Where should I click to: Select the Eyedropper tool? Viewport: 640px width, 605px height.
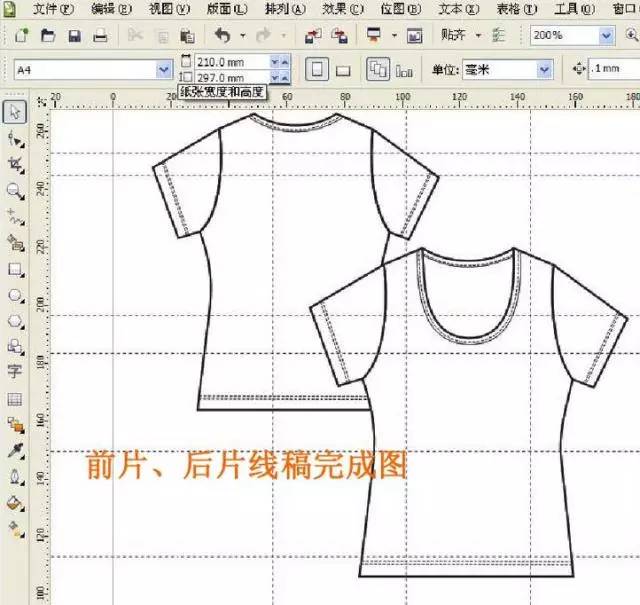point(15,451)
